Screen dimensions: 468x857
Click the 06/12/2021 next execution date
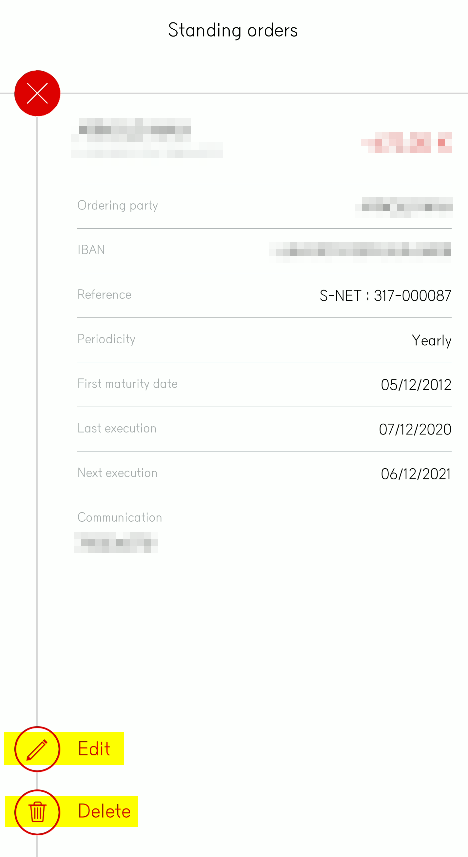(x=416, y=474)
